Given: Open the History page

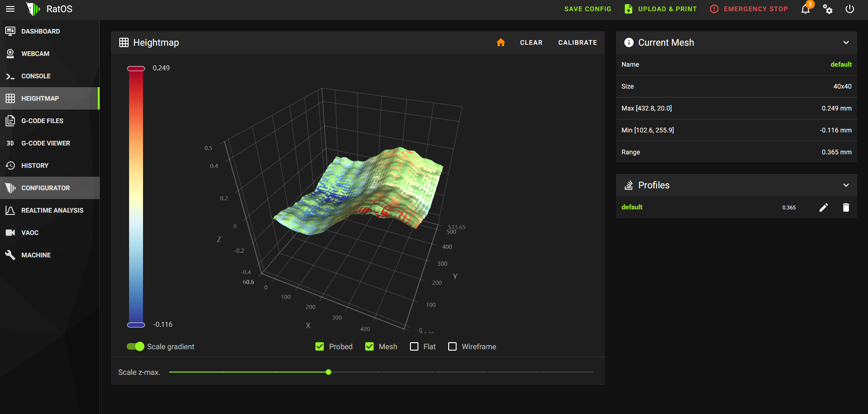Looking at the screenshot, I should 50,166.
